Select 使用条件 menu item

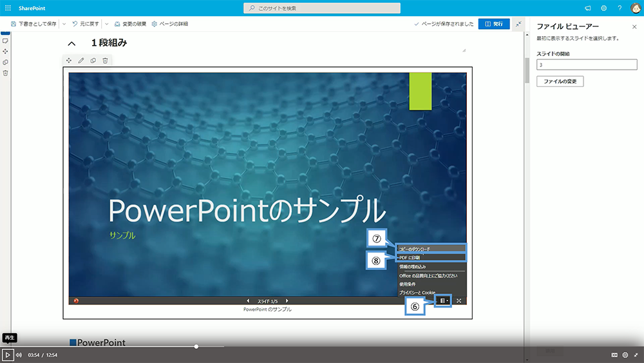431,284
